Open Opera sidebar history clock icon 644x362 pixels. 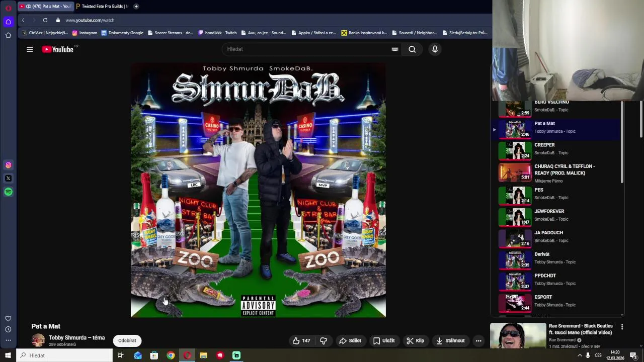[x=8, y=329]
